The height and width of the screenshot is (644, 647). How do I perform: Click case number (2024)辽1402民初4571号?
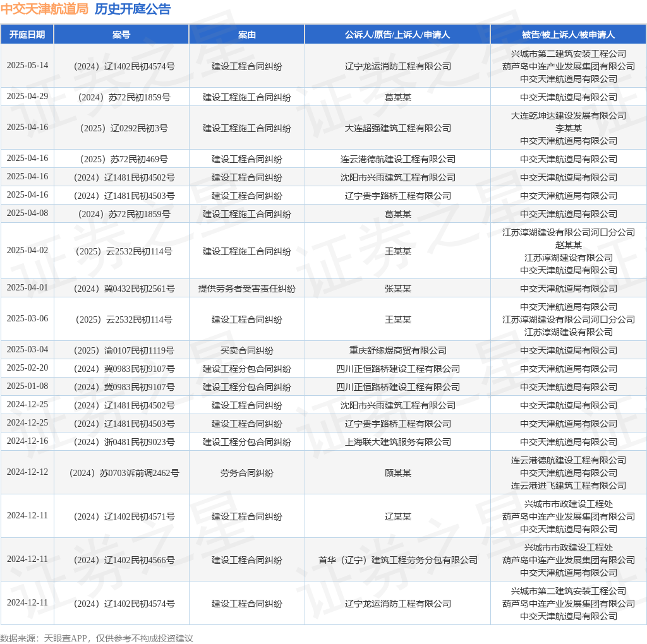click(x=124, y=516)
